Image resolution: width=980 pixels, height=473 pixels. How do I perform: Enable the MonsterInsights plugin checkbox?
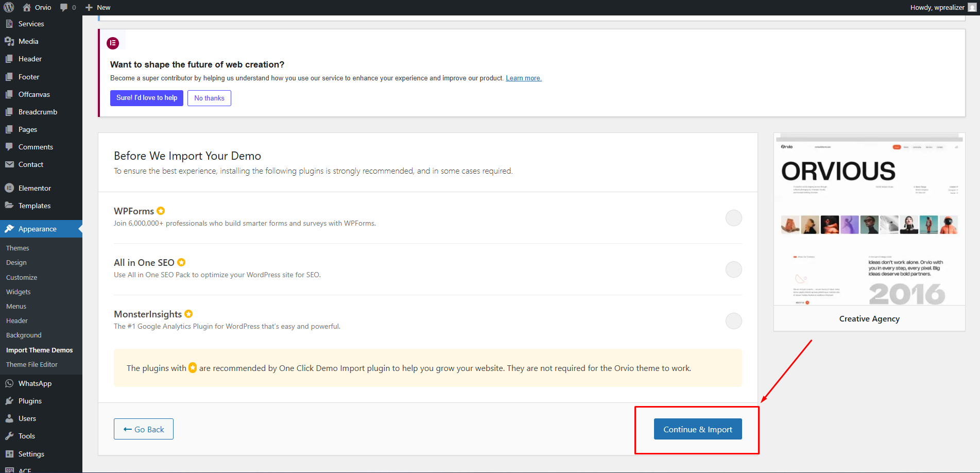tap(733, 321)
